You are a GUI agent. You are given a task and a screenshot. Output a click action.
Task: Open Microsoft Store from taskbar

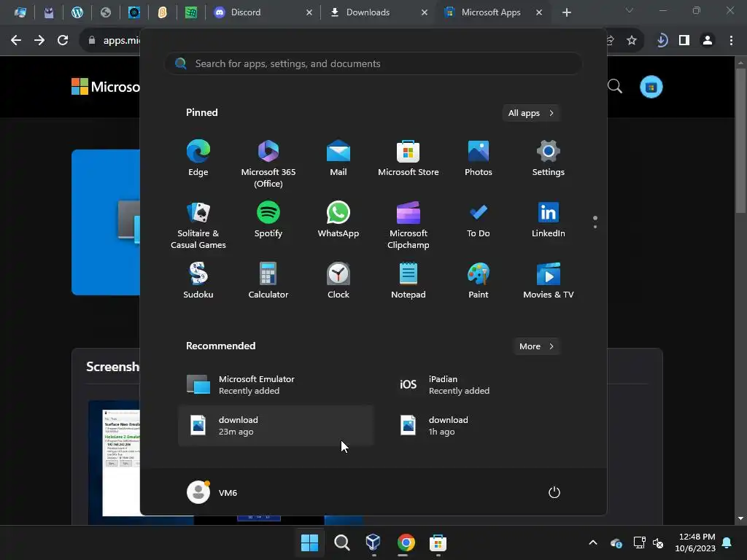(x=438, y=542)
